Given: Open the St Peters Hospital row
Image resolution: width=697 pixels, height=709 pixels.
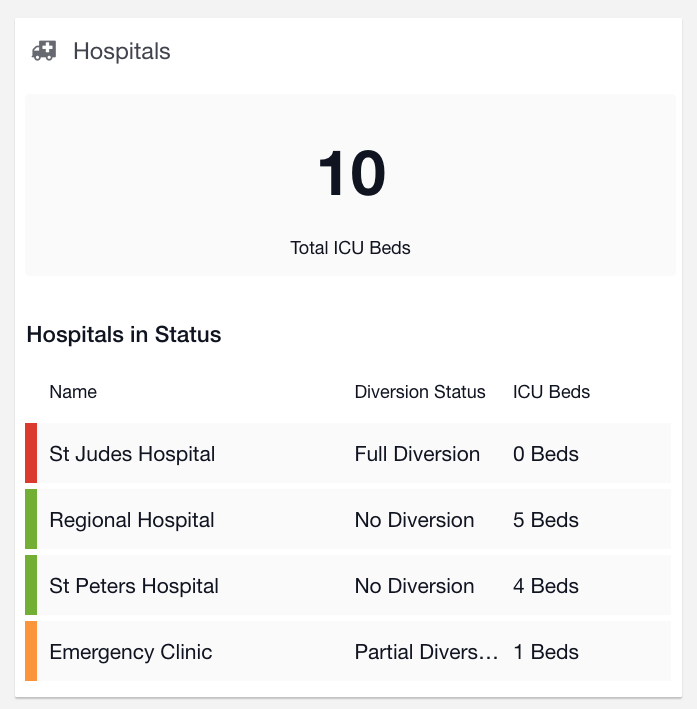Looking at the screenshot, I should 348,585.
